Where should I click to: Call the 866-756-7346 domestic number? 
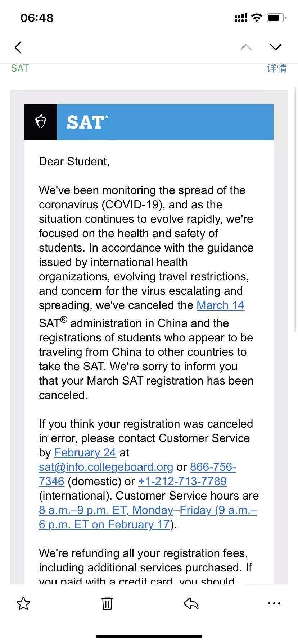click(213, 467)
